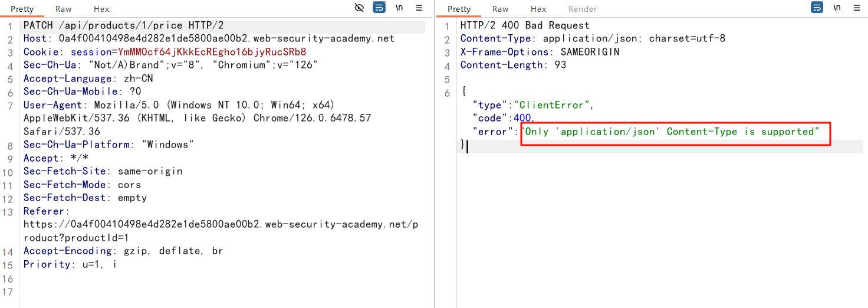
Task: Open the response Hex tab
Action: pos(538,9)
